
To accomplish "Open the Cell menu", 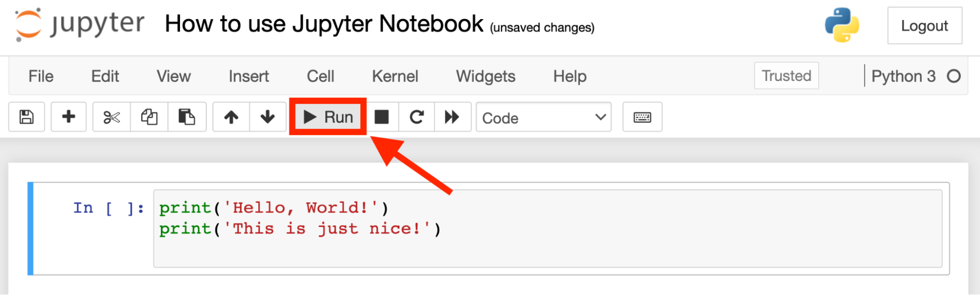I will [320, 77].
